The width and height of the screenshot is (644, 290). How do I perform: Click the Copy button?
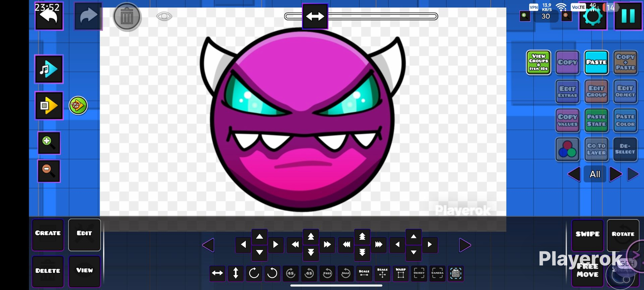click(x=567, y=62)
